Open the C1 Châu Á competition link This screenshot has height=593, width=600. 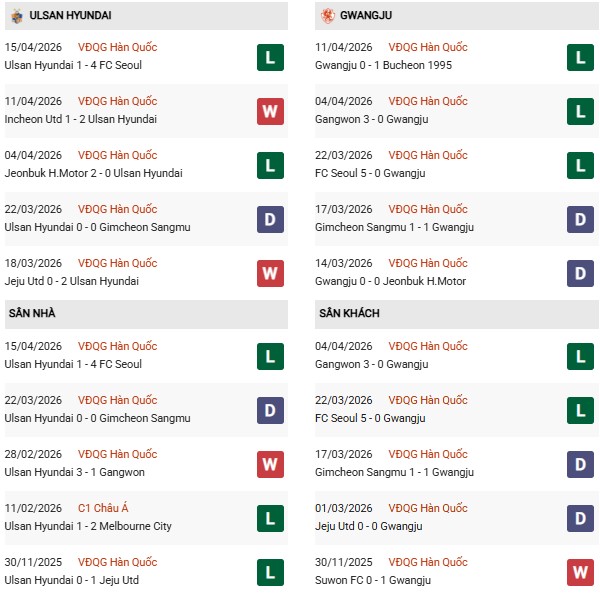(x=104, y=508)
